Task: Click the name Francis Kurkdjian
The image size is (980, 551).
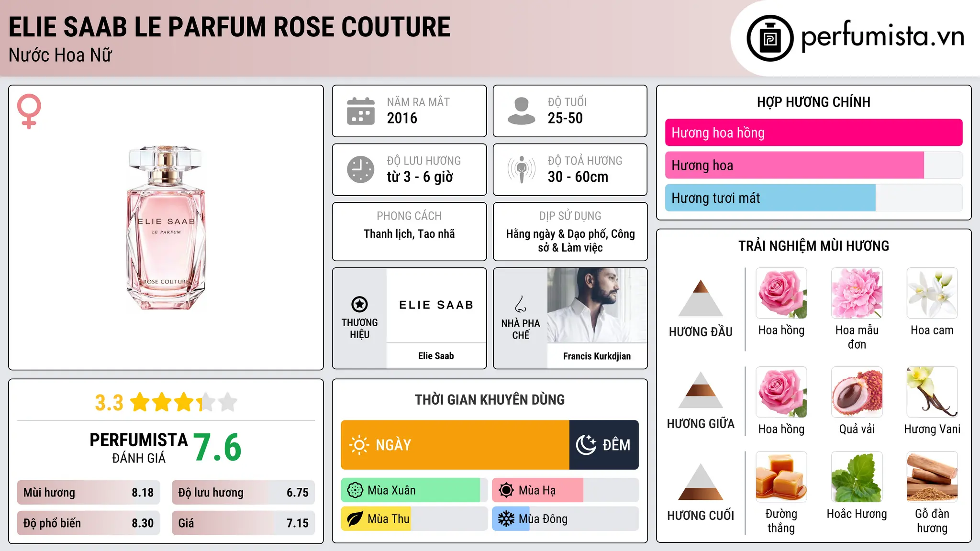Action: pos(597,356)
